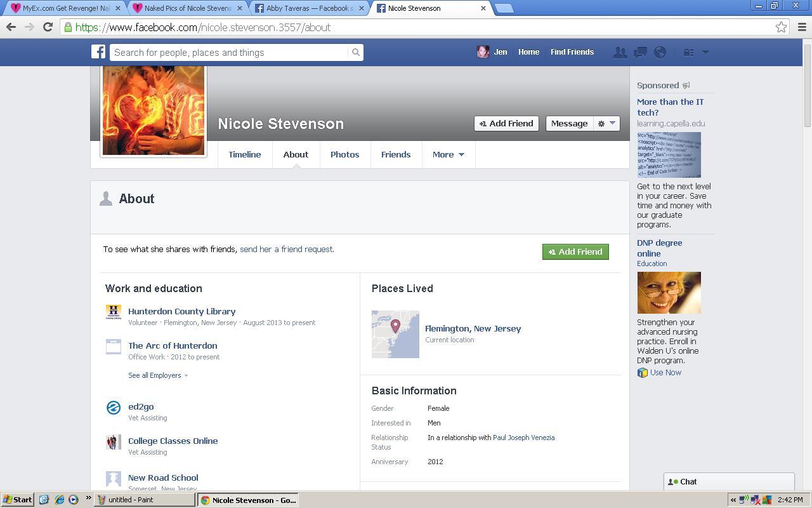The height and width of the screenshot is (508, 812).
Task: Open a new browser tab
Action: [x=504, y=8]
